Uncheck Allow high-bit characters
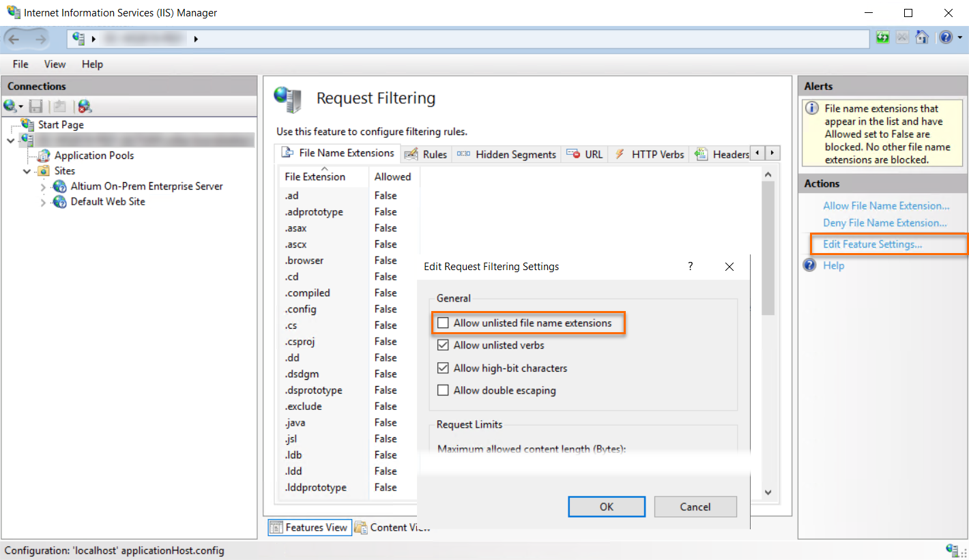The image size is (969, 560). pos(444,368)
